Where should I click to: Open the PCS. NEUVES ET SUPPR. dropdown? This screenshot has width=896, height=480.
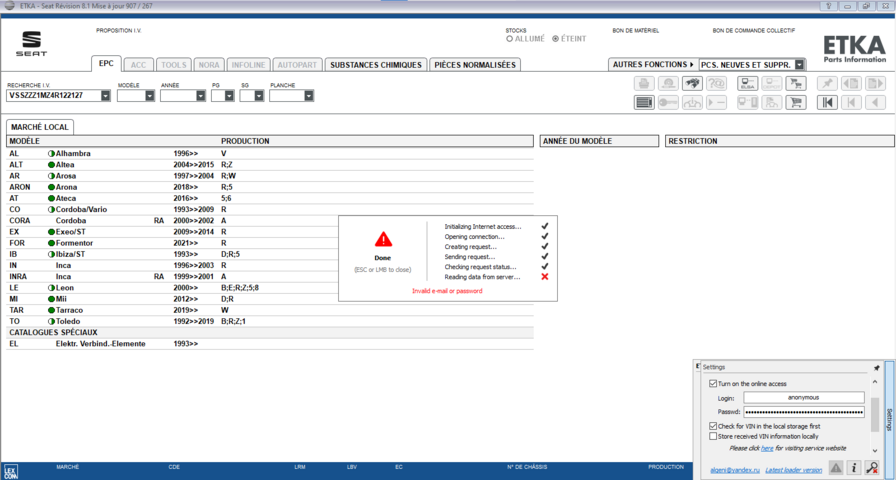(x=799, y=65)
